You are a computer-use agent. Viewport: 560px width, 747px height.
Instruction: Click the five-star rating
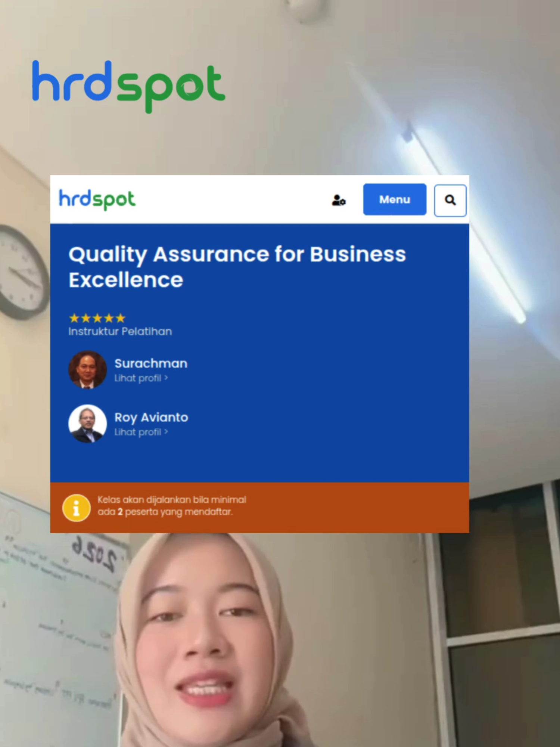[x=97, y=318]
